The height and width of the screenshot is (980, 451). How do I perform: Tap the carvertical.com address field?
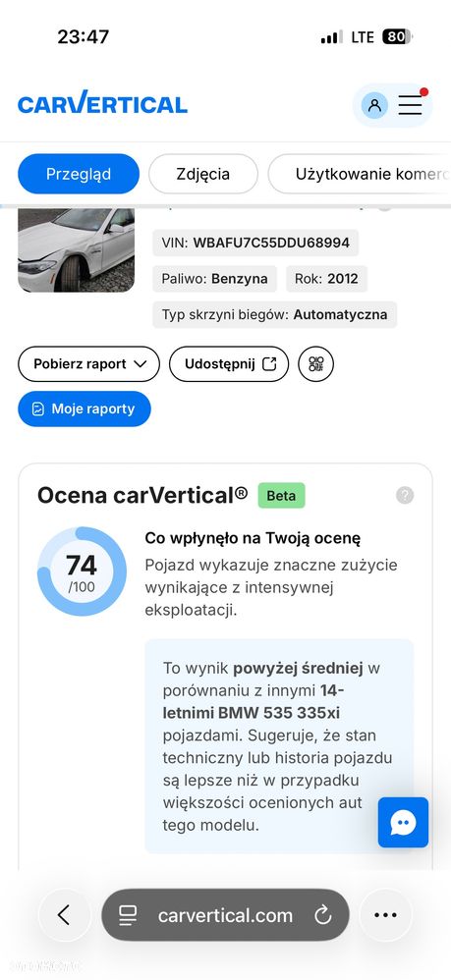point(225,915)
